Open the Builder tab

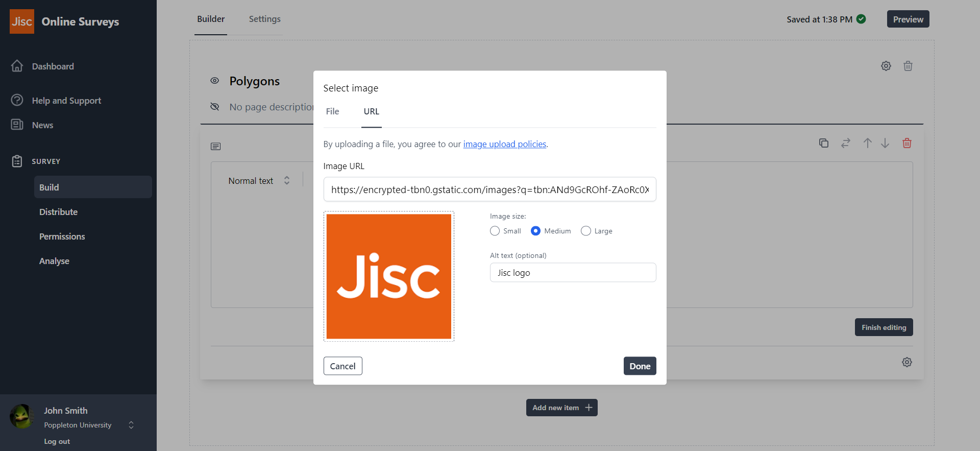211,19
